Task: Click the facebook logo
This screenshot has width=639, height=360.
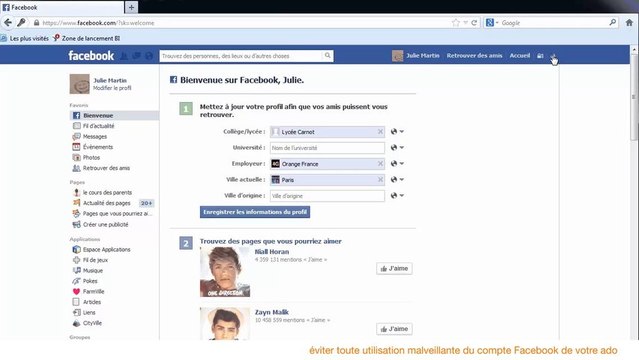Action: 91,56
